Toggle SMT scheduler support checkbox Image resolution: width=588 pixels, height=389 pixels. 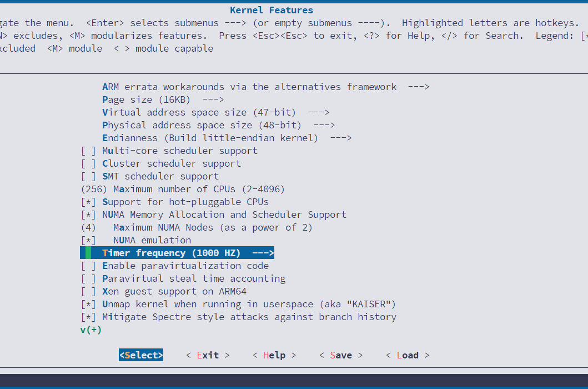tap(88, 176)
